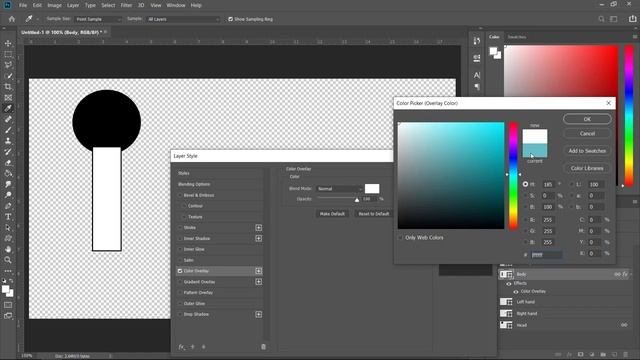Click Color Libraries button

click(587, 168)
